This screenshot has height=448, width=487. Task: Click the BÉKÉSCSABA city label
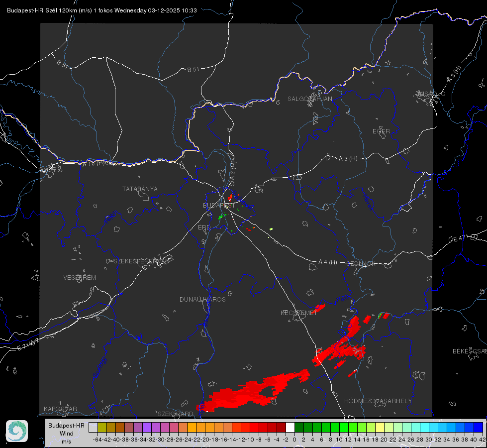click(470, 351)
